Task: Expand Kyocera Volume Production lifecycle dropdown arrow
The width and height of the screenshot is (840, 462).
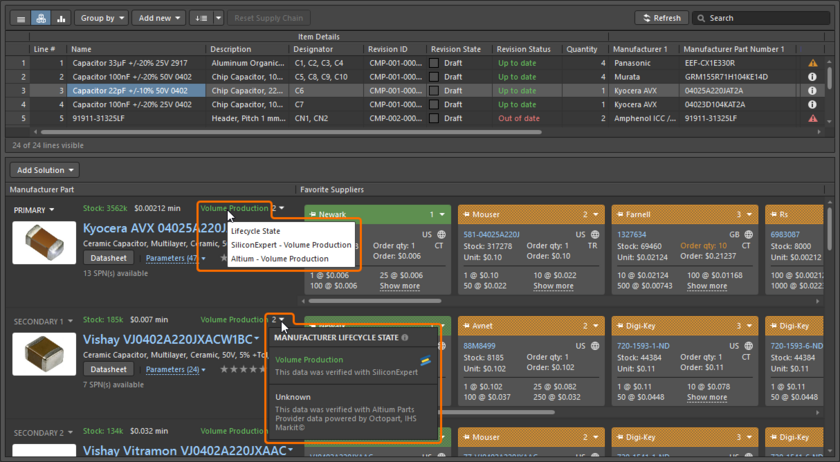Action: [282, 208]
